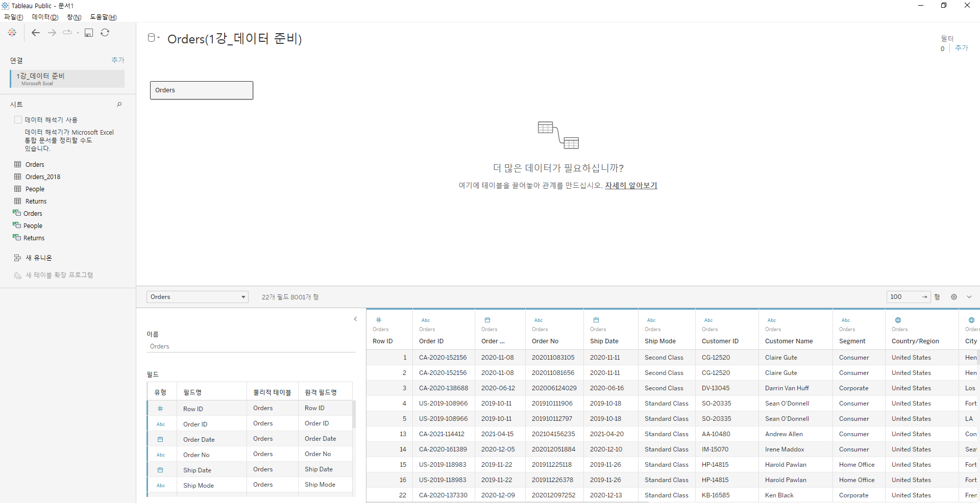
Task: Click the Tableau start page icon
Action: [12, 33]
